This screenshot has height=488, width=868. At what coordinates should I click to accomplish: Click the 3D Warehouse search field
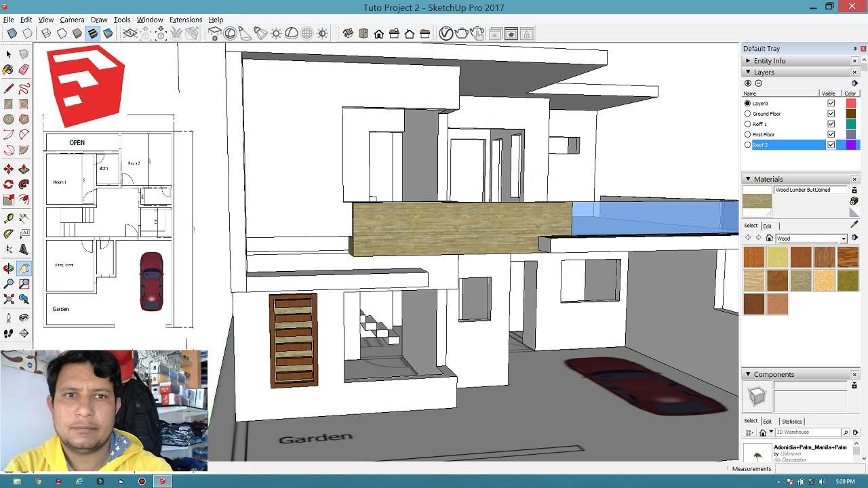tap(808, 432)
